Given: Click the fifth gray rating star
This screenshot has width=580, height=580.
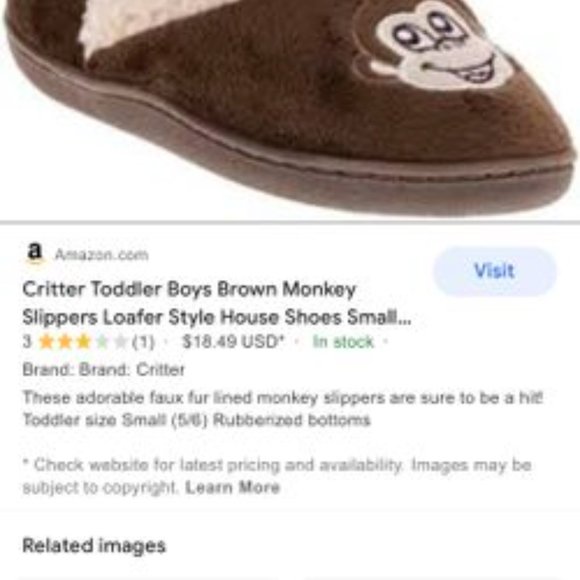Looking at the screenshot, I should [120, 341].
